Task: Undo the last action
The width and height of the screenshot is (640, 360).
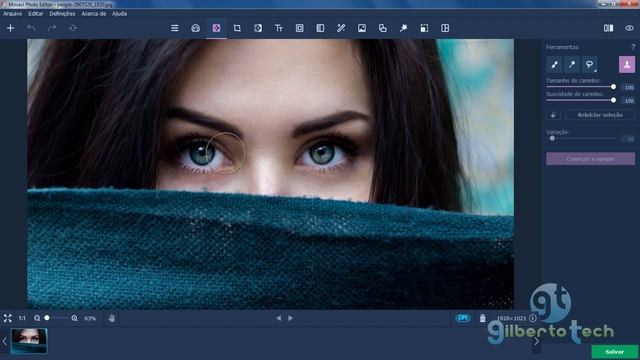Action: point(31,28)
